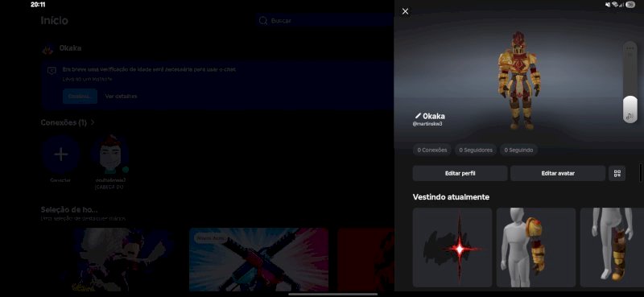Image resolution: width=644 pixels, height=297 pixels.
Task: Tap the Seleção de ho... section title
Action: coord(69,209)
